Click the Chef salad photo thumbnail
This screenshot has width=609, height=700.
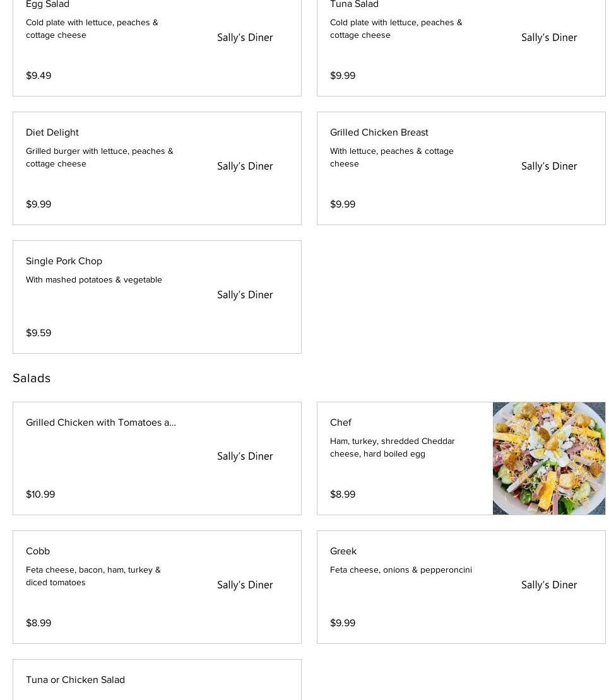[548, 458]
